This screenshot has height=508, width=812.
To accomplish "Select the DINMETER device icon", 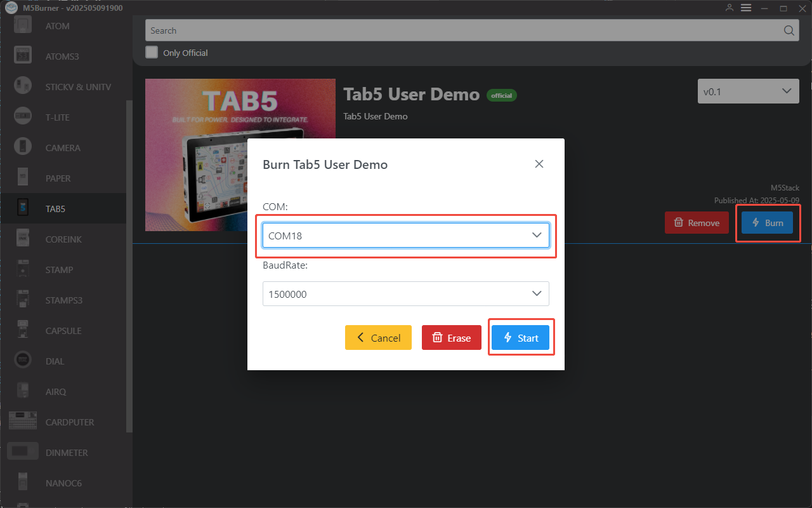I will point(23,452).
